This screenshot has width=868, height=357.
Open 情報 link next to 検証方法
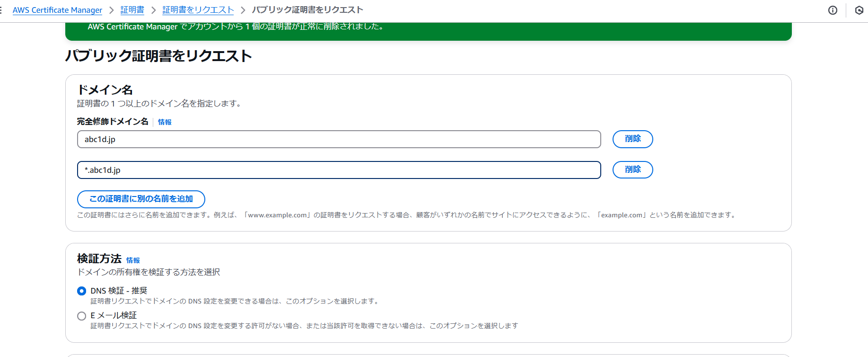(x=133, y=260)
